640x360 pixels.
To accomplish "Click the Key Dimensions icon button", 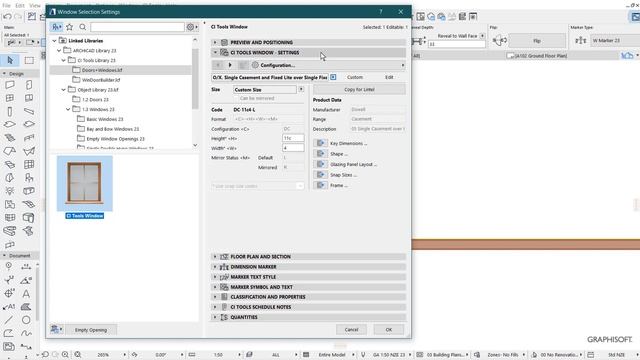I will pos(320,143).
